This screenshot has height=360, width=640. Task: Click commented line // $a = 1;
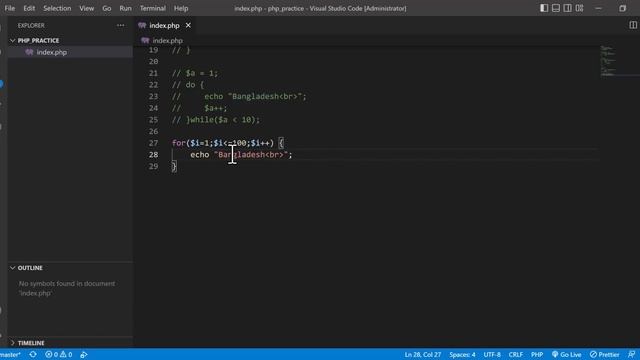pyautogui.click(x=195, y=73)
